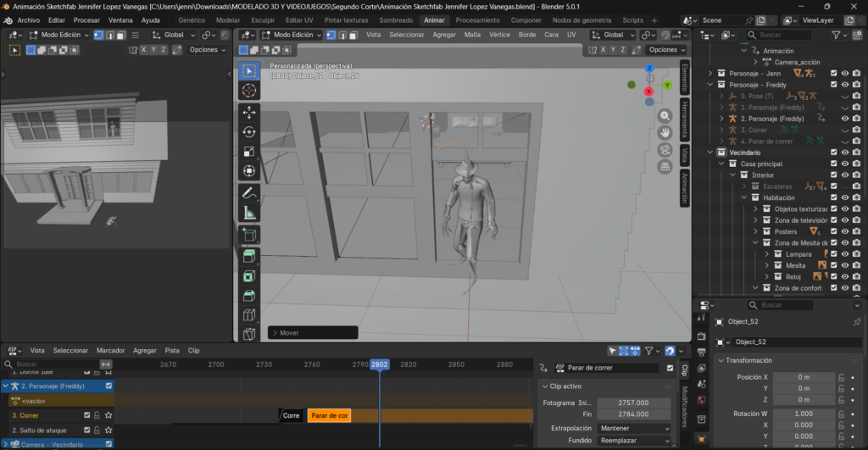868x450 pixels.
Task: Select the Scale tool in the viewport toolbar
Action: coord(249,151)
